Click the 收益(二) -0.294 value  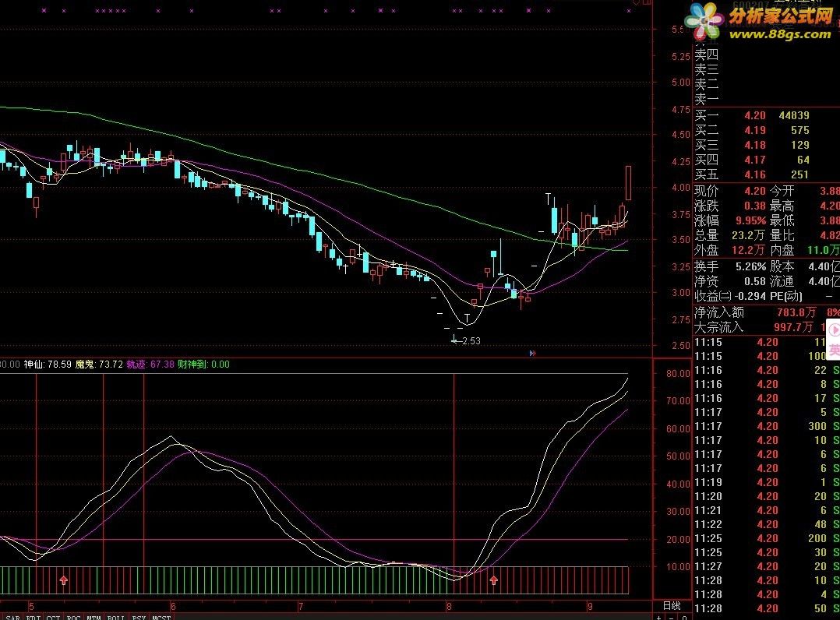point(750,296)
